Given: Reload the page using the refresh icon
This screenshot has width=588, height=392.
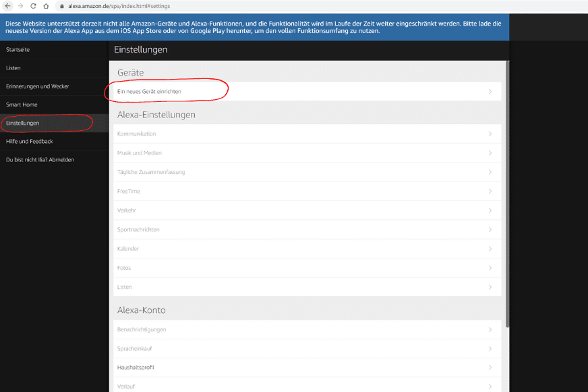Looking at the screenshot, I should (32, 5).
